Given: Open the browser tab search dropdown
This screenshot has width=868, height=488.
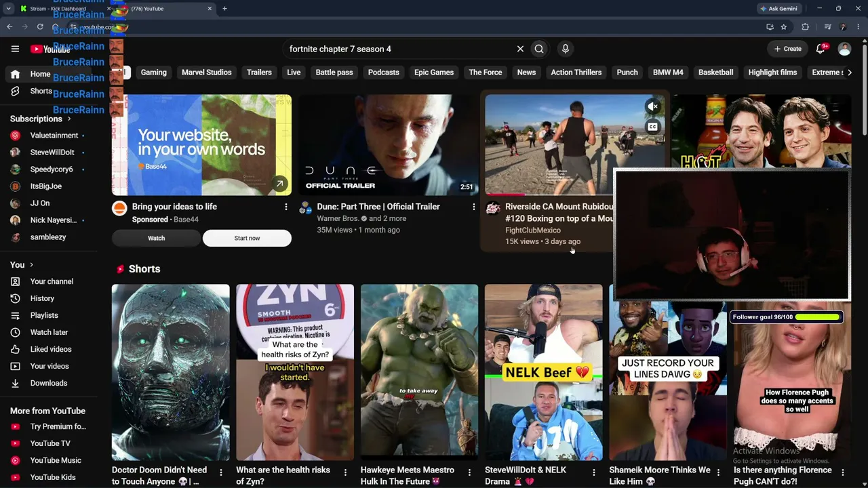Looking at the screenshot, I should point(8,9).
